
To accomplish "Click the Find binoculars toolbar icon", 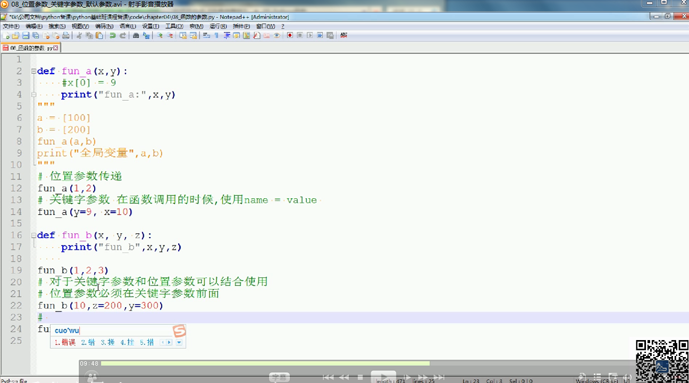I will coord(136,36).
